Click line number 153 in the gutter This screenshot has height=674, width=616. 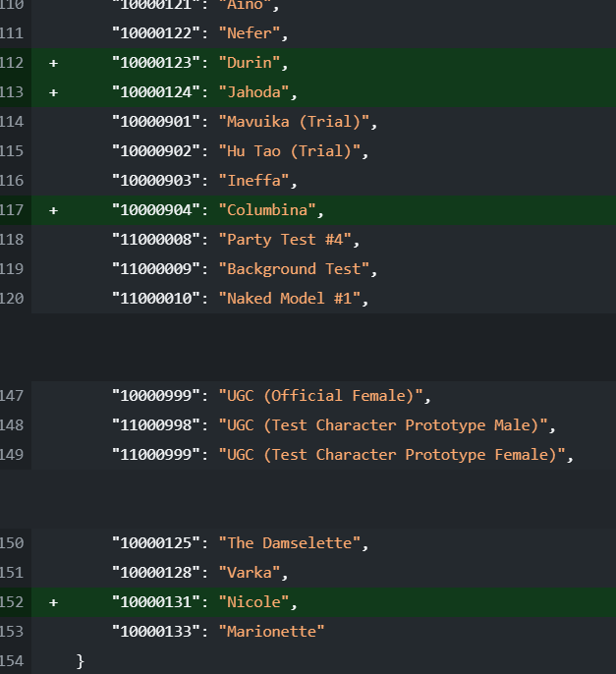[x=12, y=632]
